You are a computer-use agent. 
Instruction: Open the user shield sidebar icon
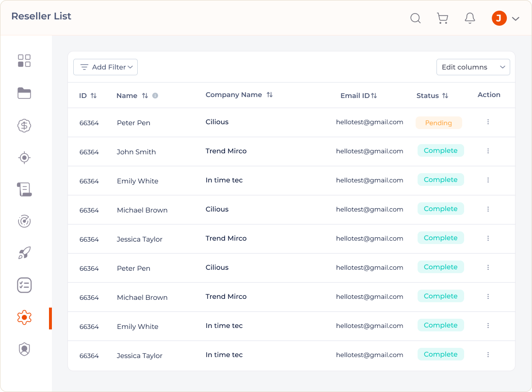click(x=24, y=349)
